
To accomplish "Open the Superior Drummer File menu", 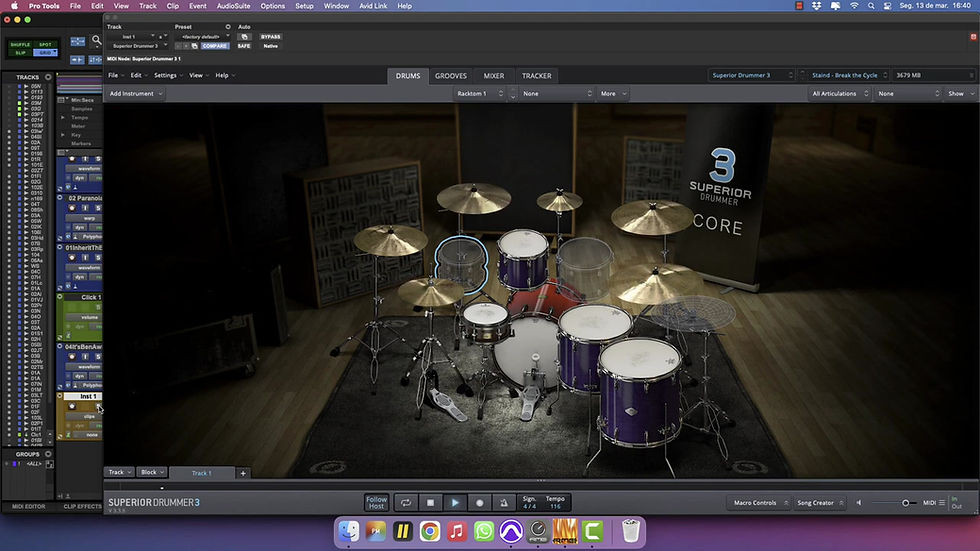I will pos(114,76).
